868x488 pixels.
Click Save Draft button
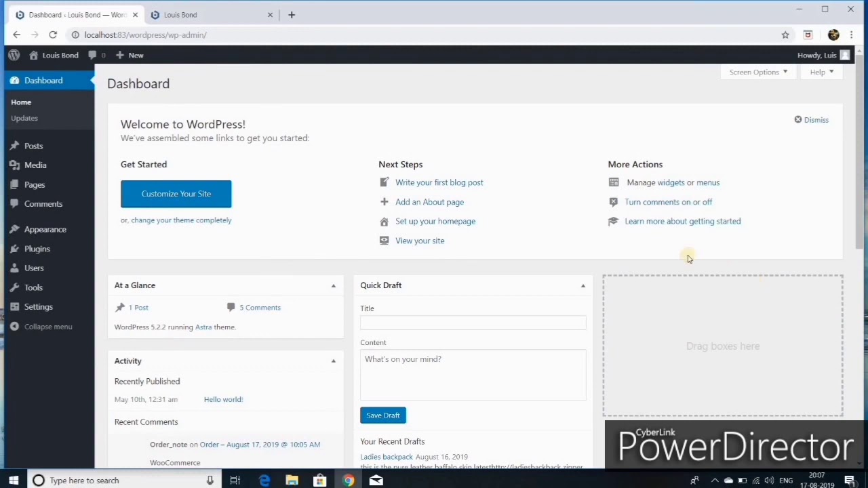click(x=383, y=415)
